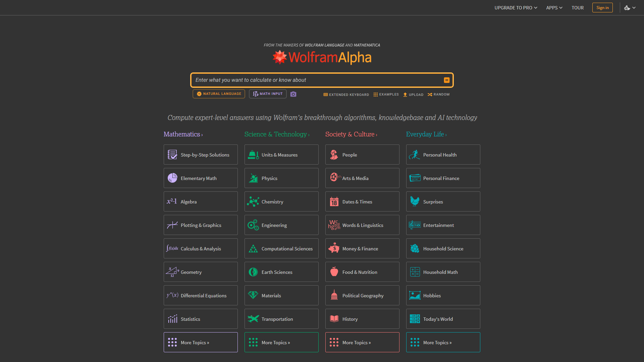Open the Chemistry molecule tile
Viewport: 644px width, 362px height.
pyautogui.click(x=281, y=201)
